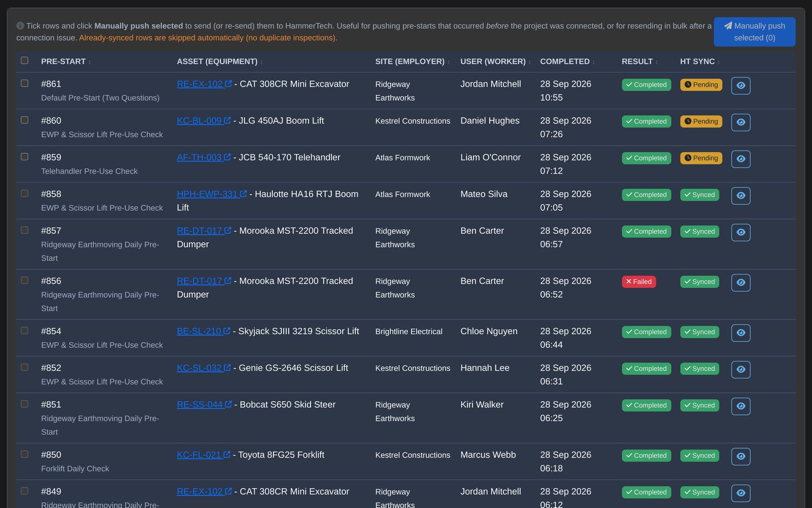Image resolution: width=812 pixels, height=508 pixels.
Task: Open asset link RE-EX-102 in row #861
Action: pyautogui.click(x=204, y=84)
